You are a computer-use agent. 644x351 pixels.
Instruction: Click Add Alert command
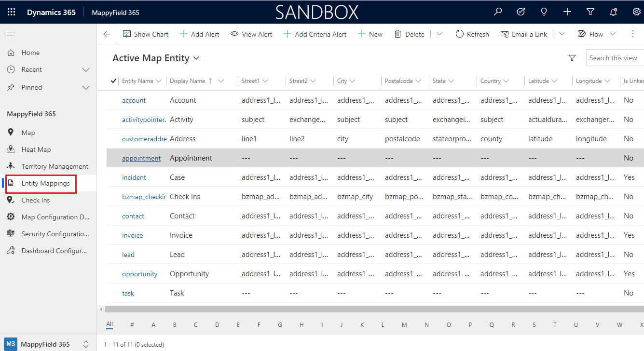click(200, 34)
